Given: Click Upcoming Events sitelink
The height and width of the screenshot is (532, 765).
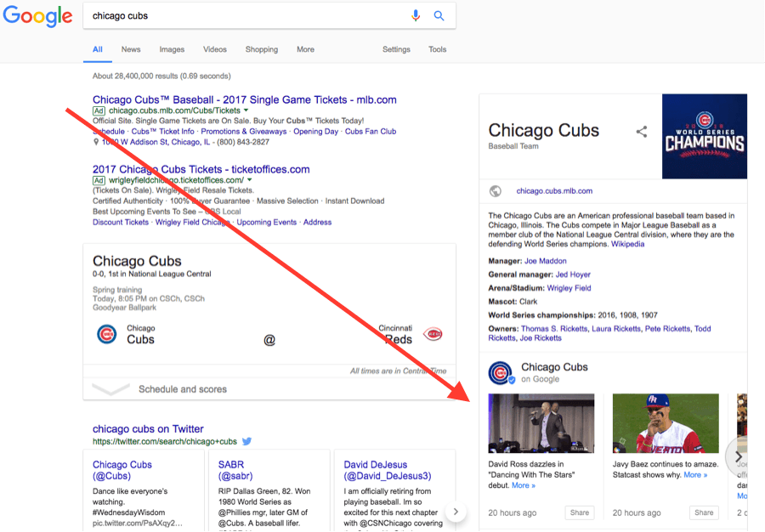Looking at the screenshot, I should 266,223.
